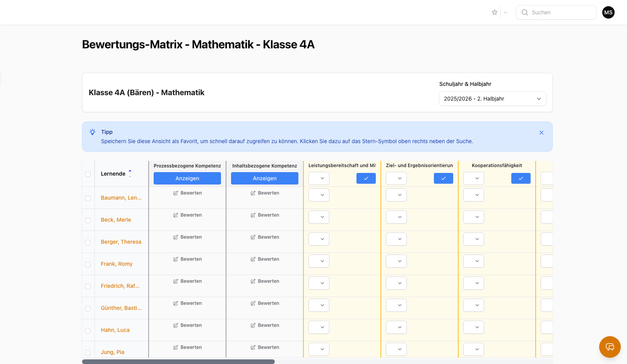The width and height of the screenshot is (627, 364).
Task: Toggle the select-all checkbox in the header row
Action: click(x=88, y=174)
